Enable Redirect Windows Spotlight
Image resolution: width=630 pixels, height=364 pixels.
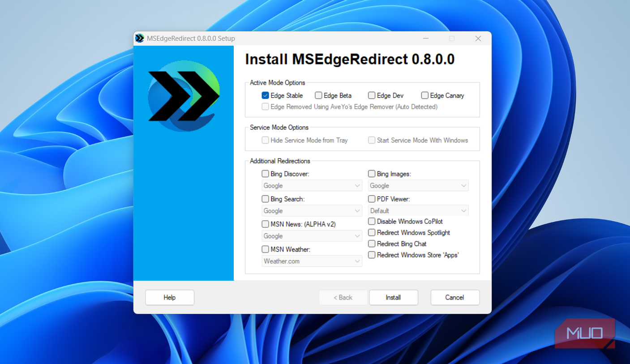point(372,232)
